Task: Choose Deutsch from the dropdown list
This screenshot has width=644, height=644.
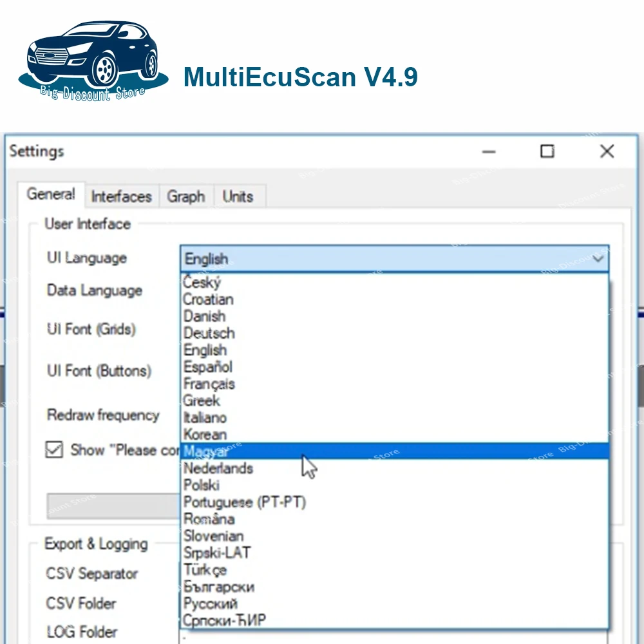Action: click(394, 333)
